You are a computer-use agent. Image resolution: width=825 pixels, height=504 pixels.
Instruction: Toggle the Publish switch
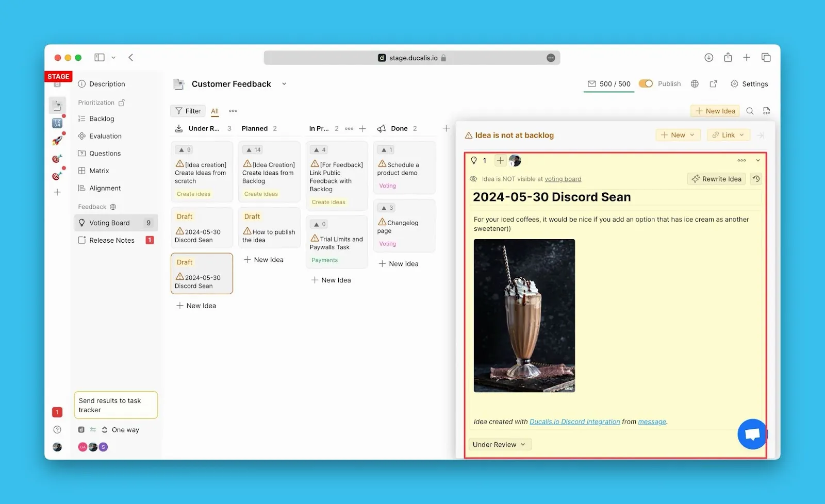point(646,84)
